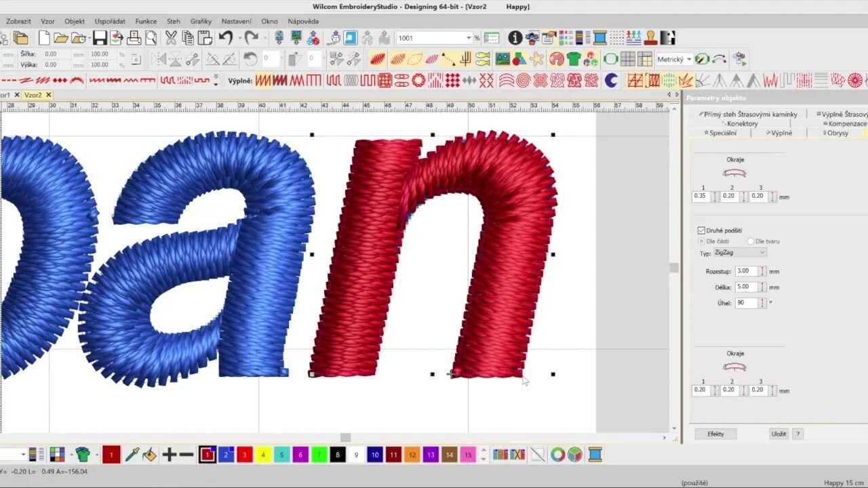This screenshot has height=488, width=868.
Task: Click the Šířka 0.00 mm width field
Action: (x=56, y=54)
